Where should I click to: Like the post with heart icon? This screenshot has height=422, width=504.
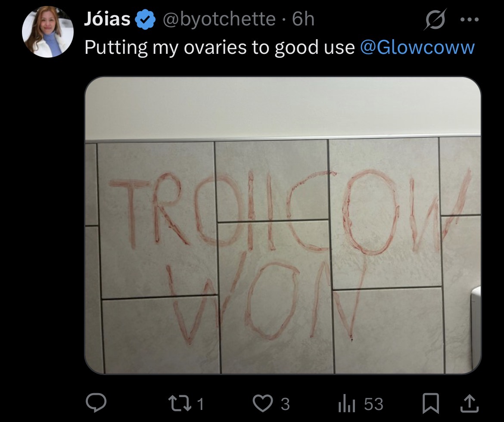pos(263,403)
